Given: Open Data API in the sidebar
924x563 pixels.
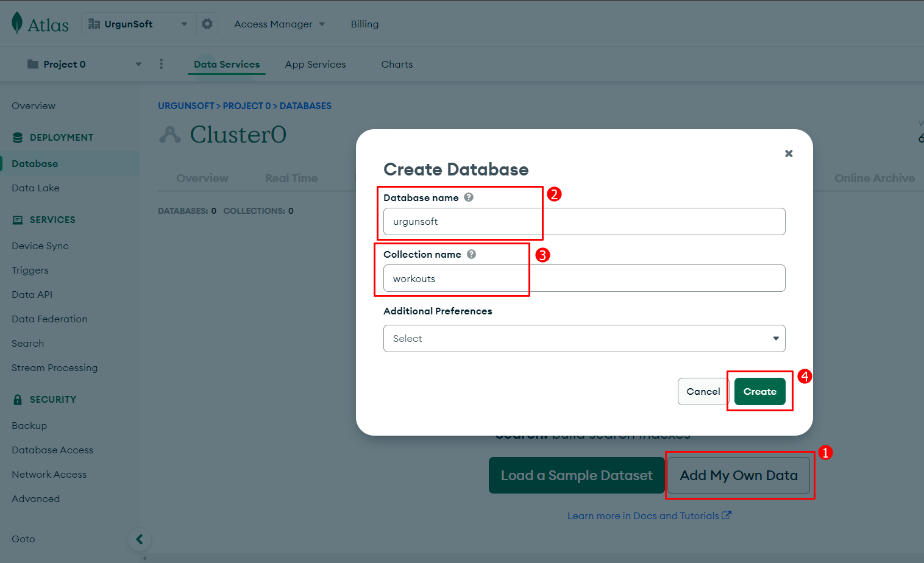Looking at the screenshot, I should [x=32, y=295].
